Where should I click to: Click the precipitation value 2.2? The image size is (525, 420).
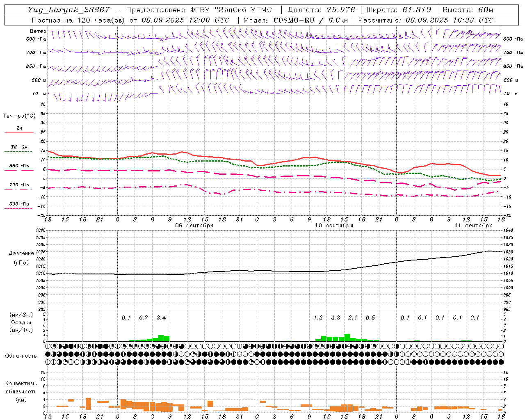point(336,318)
